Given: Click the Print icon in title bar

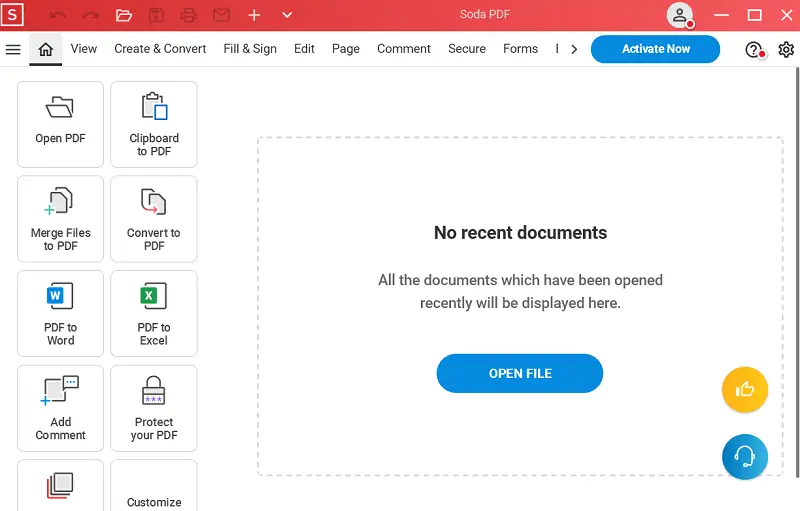Looking at the screenshot, I should point(189,15).
